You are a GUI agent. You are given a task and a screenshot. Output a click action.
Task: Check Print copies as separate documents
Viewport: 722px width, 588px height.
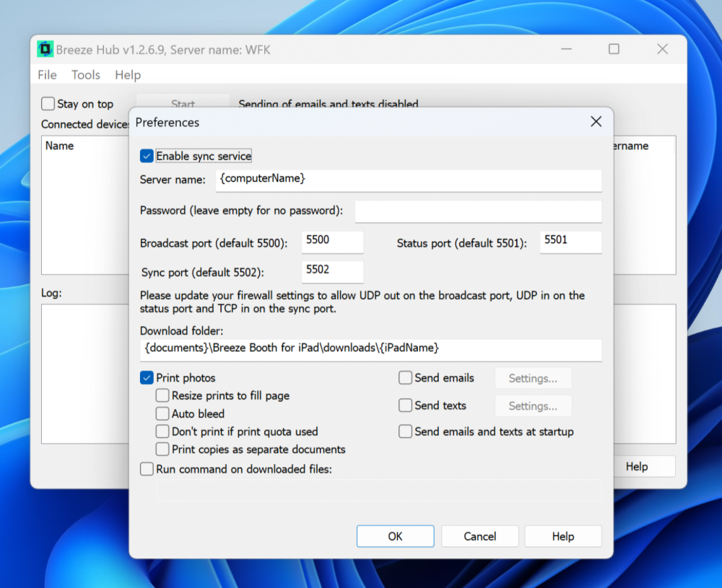162,449
